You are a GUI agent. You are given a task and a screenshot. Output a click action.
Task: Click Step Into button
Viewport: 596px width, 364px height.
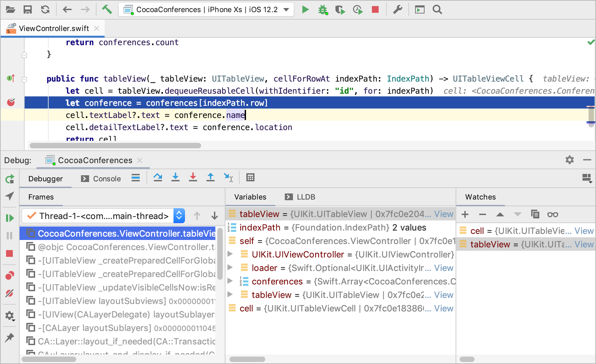coord(175,177)
